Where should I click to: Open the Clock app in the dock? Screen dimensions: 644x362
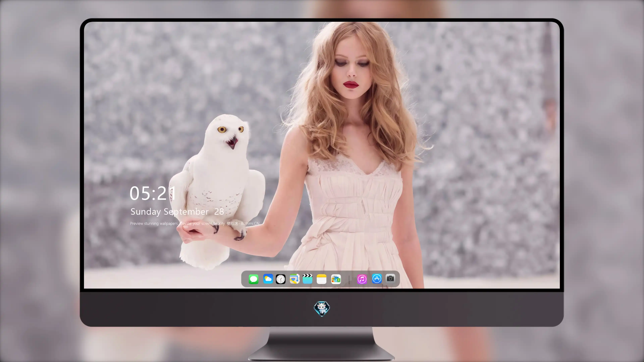point(281,279)
